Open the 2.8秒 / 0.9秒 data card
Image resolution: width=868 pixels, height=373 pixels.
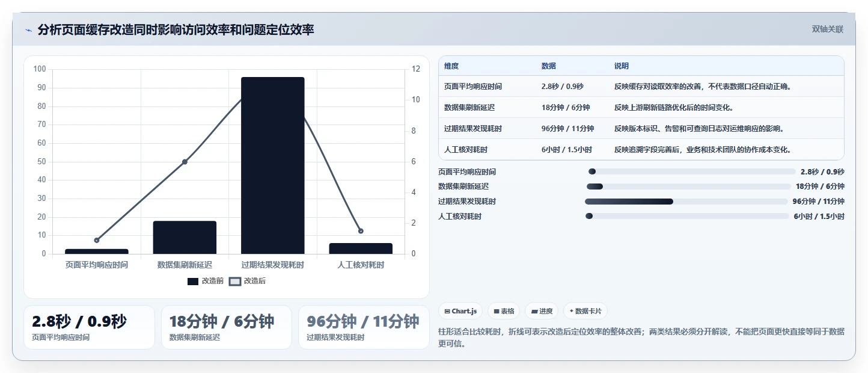point(89,327)
